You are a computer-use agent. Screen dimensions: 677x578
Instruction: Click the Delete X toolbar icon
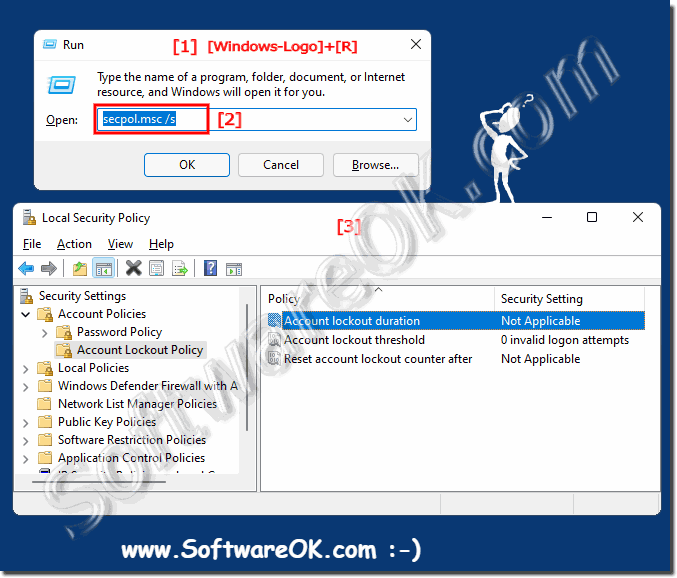click(133, 268)
